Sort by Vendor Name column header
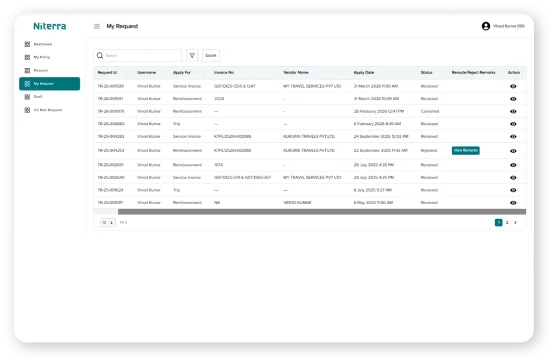Screen dimensions: 554x362 click(x=296, y=72)
